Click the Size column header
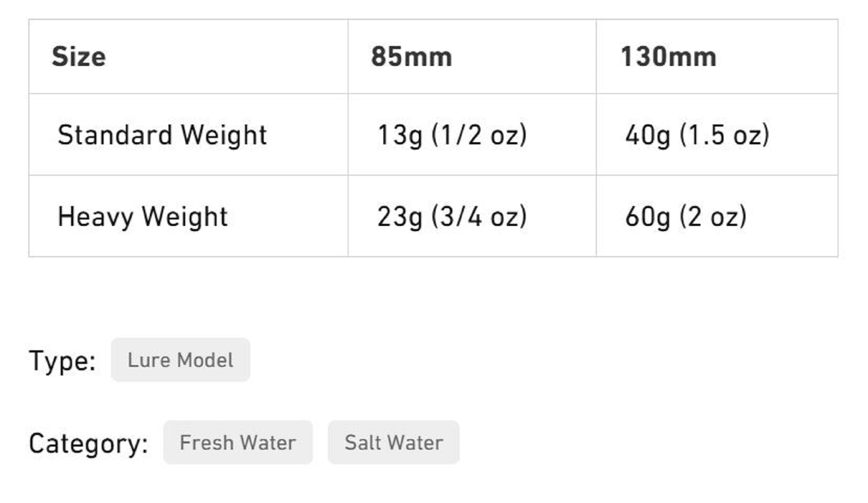 79,57
